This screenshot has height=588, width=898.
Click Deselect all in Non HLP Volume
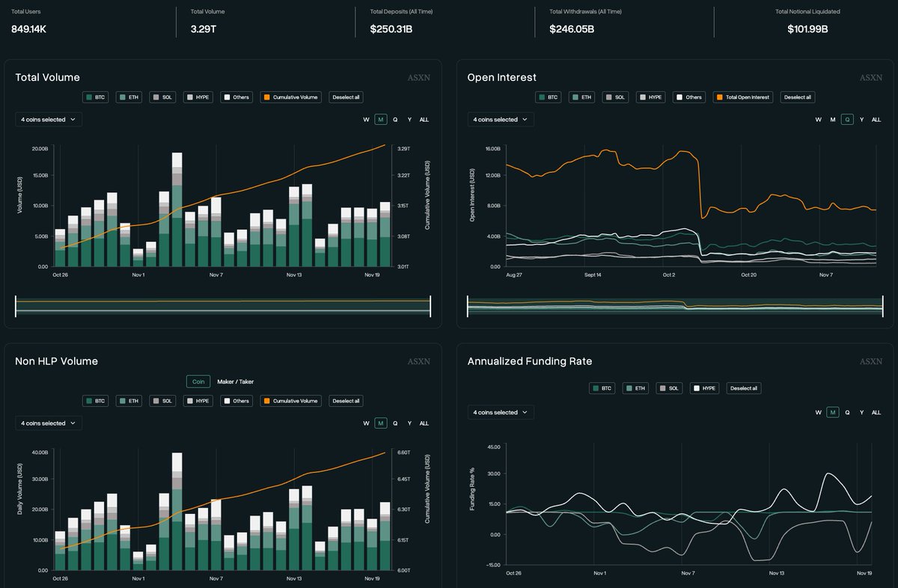pyautogui.click(x=346, y=401)
